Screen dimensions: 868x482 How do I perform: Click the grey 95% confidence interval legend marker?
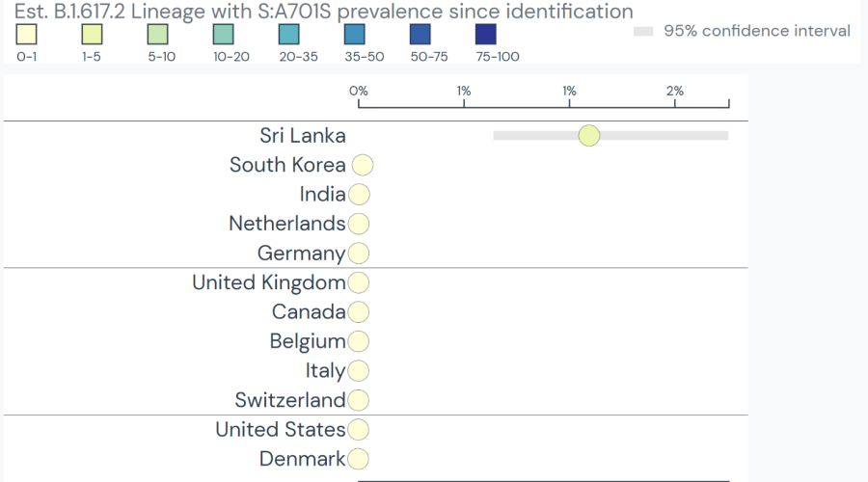[643, 31]
